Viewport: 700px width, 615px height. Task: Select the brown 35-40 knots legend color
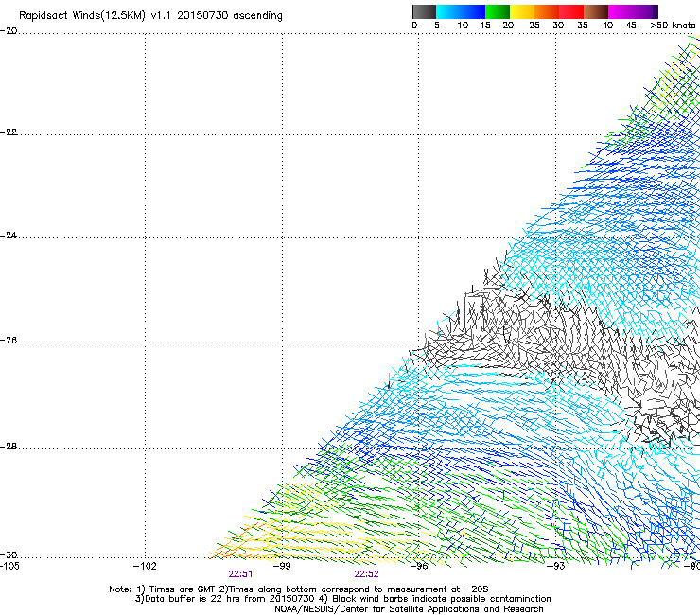tap(596, 11)
